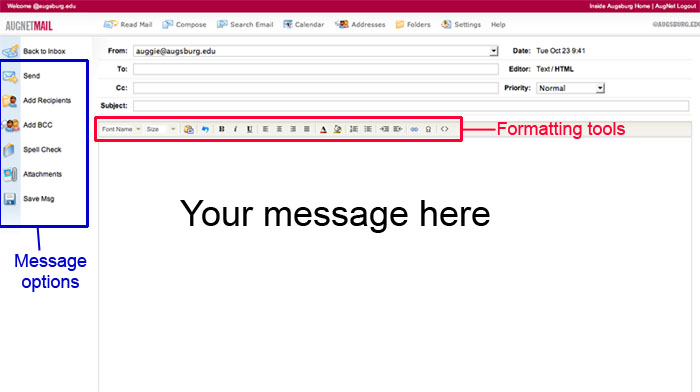Toggle italic formatting
Image resolution: width=700 pixels, height=392 pixels.
235,129
